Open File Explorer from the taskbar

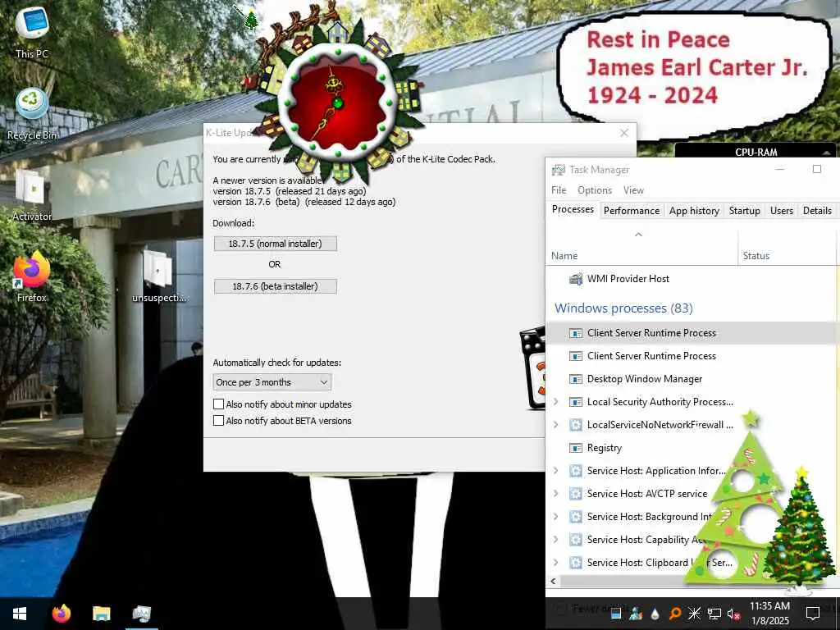(x=101, y=614)
